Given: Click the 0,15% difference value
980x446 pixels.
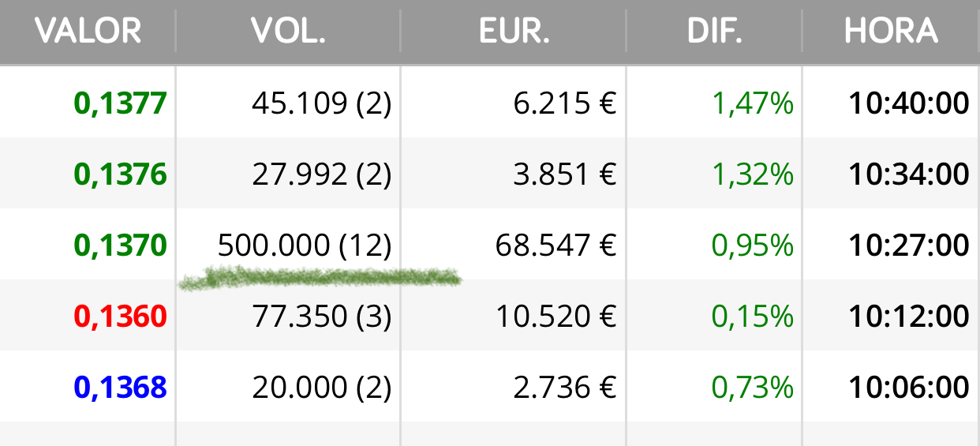Looking at the screenshot, I should [x=753, y=317].
